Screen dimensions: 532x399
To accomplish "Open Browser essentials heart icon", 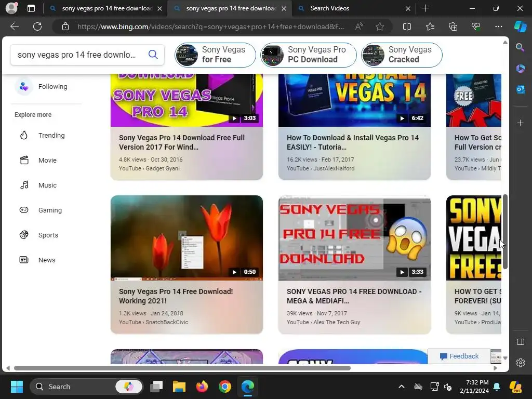I will pyautogui.click(x=476, y=26).
